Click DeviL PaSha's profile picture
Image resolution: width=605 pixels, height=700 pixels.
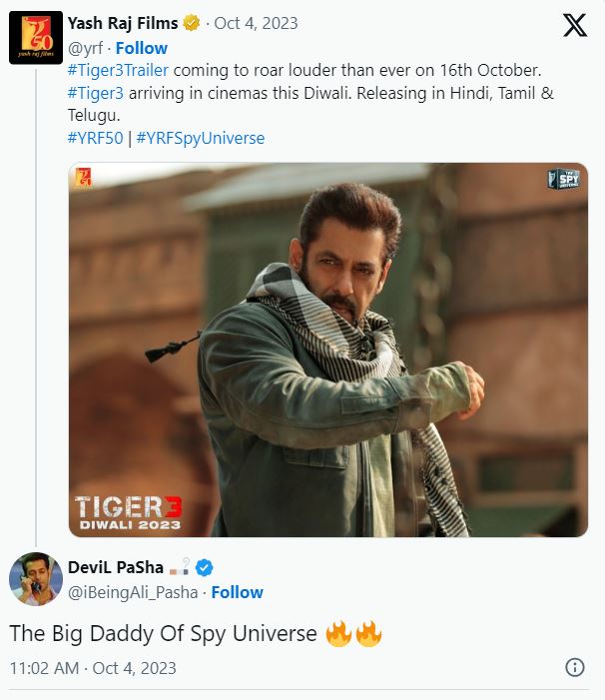pos(35,578)
